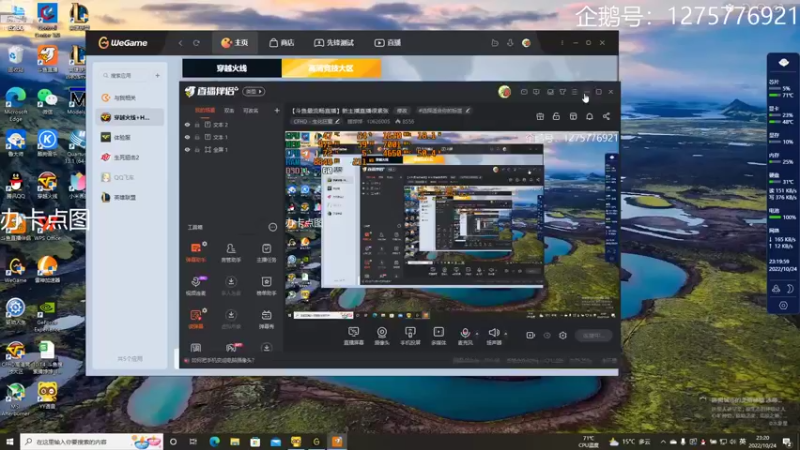Click the start streaming button beside the gear
Screen dimensions: 800x450
tap(593, 335)
